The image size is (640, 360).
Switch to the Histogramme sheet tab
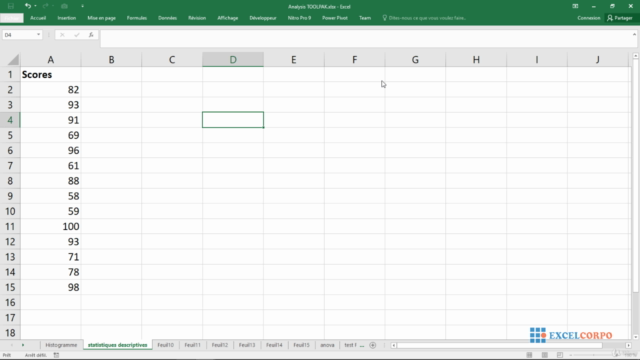coord(61,345)
